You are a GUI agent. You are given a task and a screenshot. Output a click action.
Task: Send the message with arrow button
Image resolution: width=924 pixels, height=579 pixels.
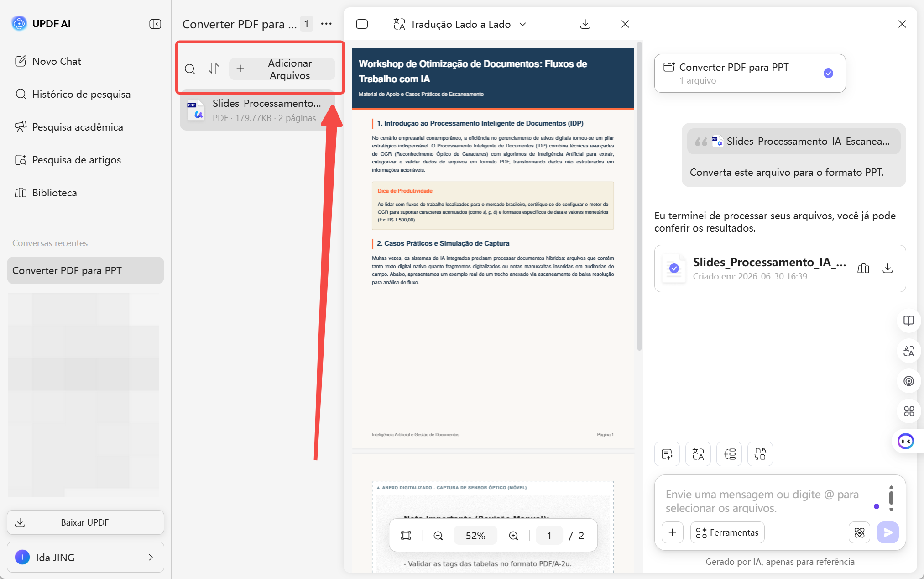pos(887,532)
